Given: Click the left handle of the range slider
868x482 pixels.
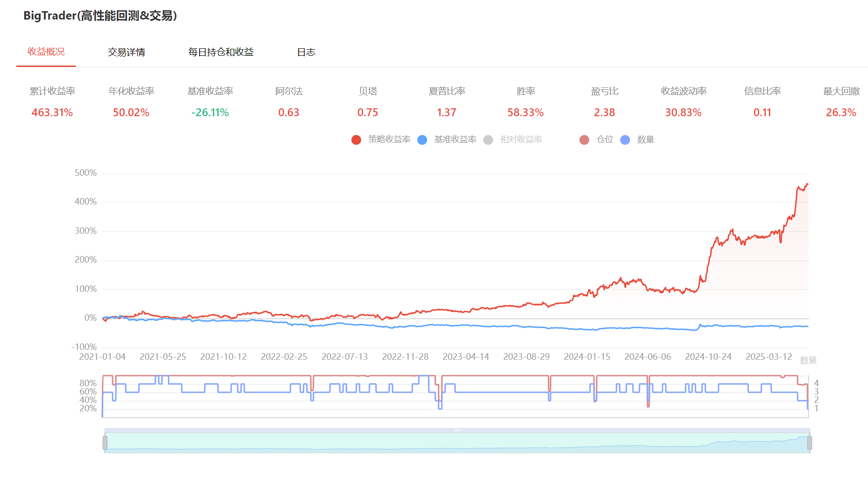Looking at the screenshot, I should tap(105, 443).
